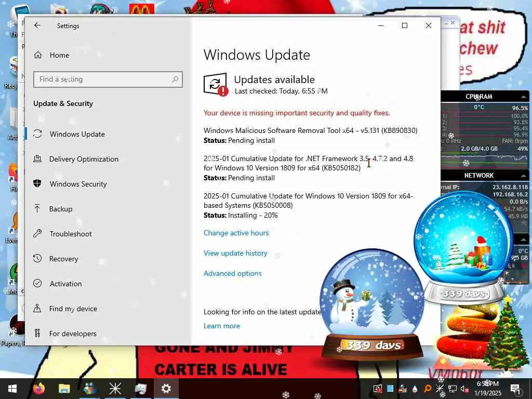The width and height of the screenshot is (532, 399).
Task: Click the muted volume speaker tray icon
Action: pyautogui.click(x=464, y=389)
